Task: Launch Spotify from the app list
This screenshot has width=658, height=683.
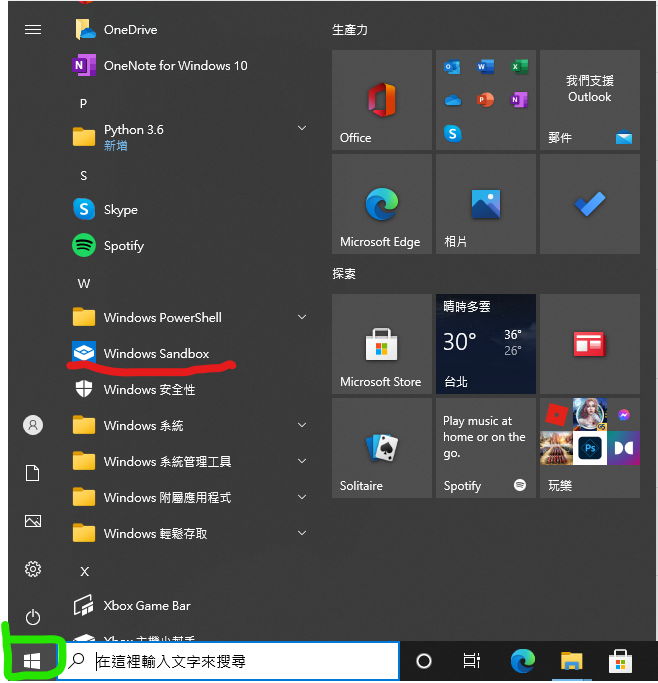Action: click(187, 246)
